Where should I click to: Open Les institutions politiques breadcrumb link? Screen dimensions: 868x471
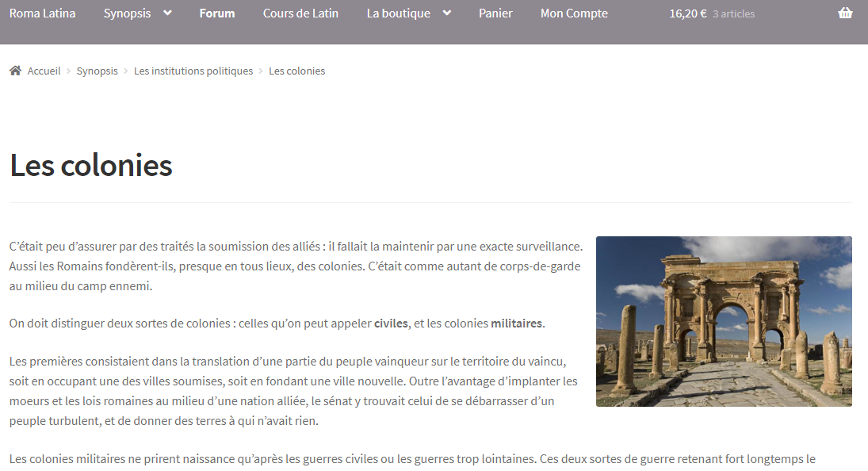tap(193, 71)
